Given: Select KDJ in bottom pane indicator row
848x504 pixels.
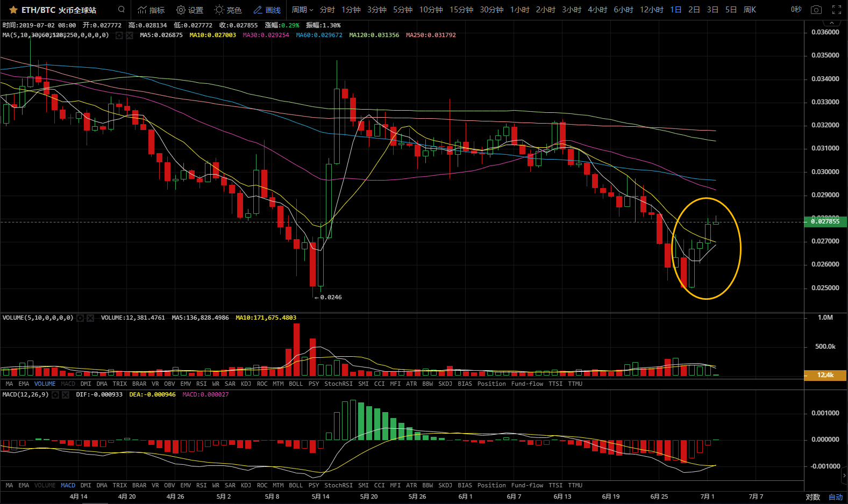Looking at the screenshot, I should pos(246,485).
